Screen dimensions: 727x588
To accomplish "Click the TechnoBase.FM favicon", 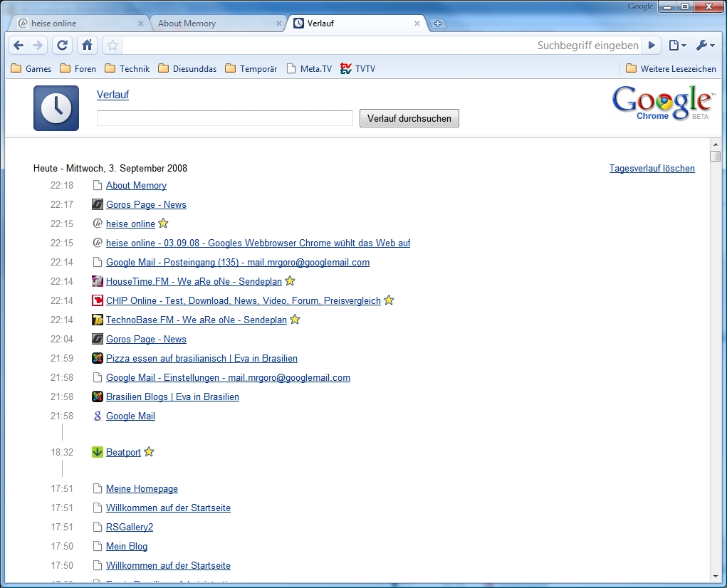I will click(98, 320).
